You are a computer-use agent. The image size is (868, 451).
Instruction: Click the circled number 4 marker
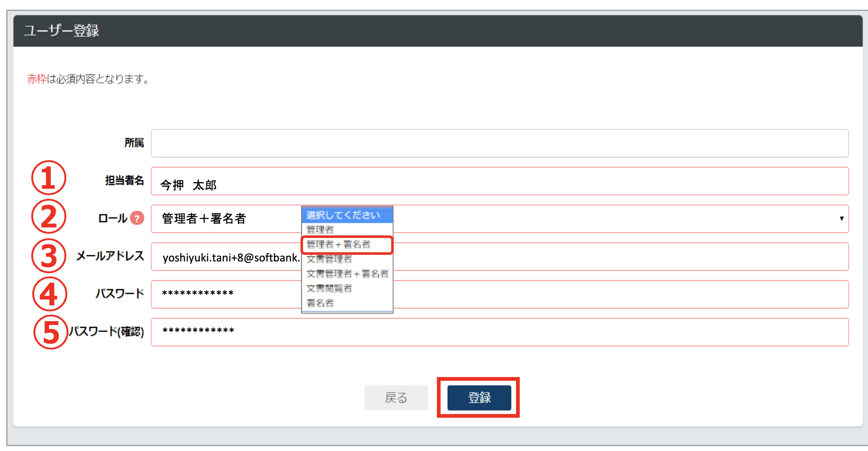(x=50, y=294)
